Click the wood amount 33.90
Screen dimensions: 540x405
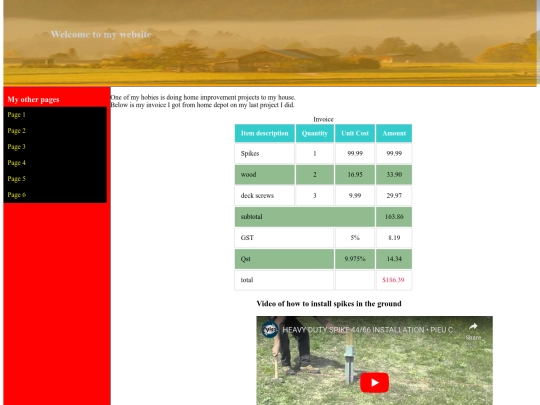click(x=394, y=175)
